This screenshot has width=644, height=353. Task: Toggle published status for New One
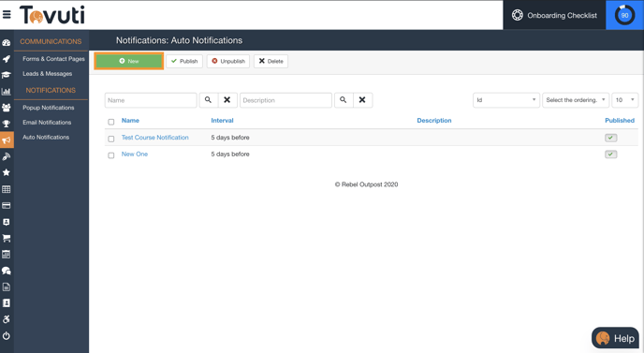(610, 154)
